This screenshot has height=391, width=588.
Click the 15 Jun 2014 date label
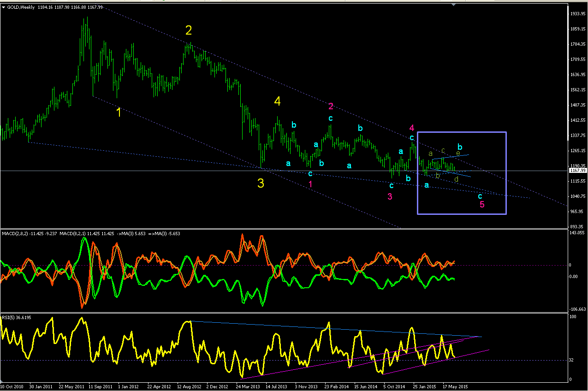tap(366, 387)
